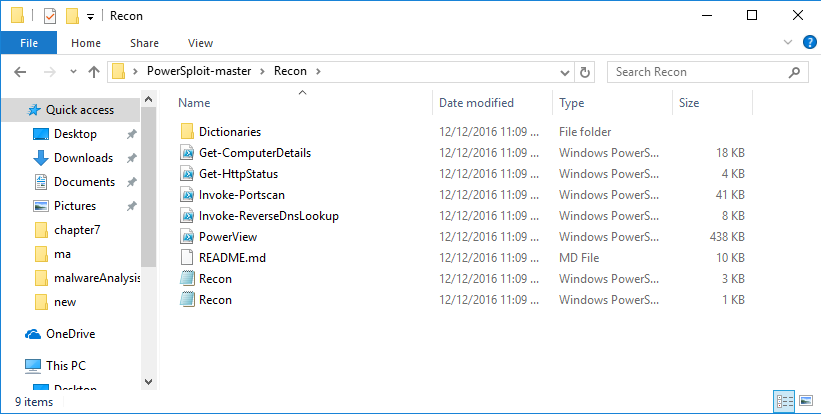Select the 3 KB Recon file icon
Screen dimensions: 821x414
coord(187,278)
